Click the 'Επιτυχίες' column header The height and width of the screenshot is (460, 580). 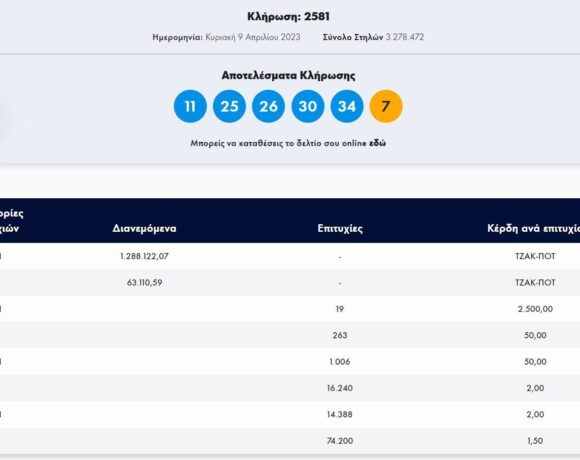pos(340,228)
